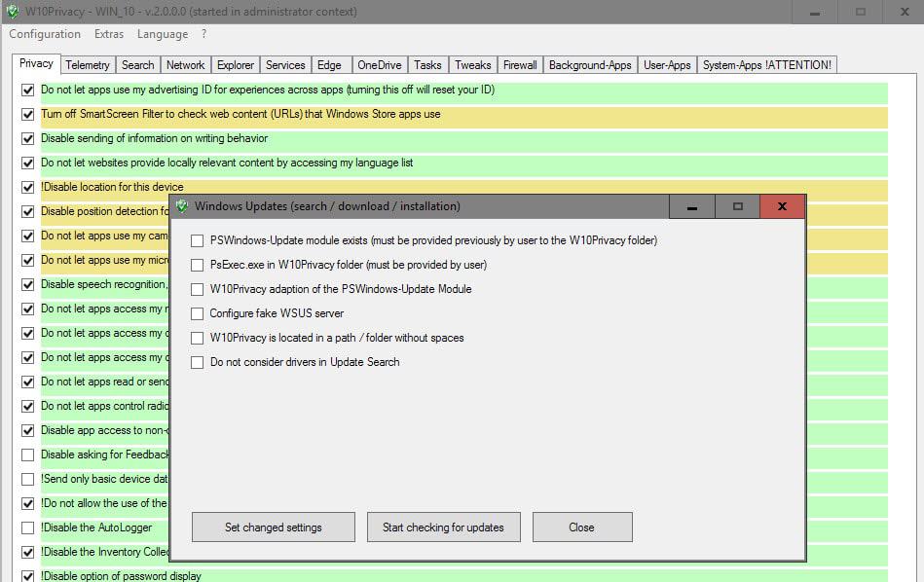Tick the PsExec.exe in W10Privacy folder box
Viewport: 924px width, 582px height.
pos(198,265)
